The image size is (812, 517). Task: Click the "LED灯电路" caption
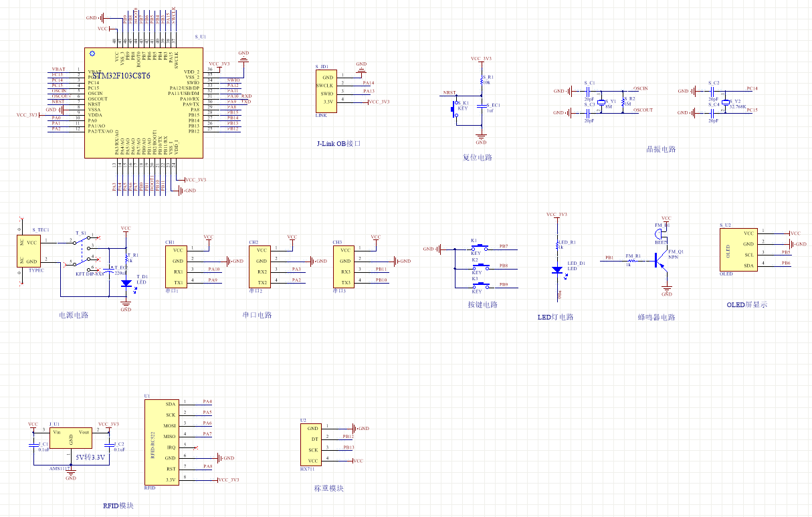click(556, 317)
